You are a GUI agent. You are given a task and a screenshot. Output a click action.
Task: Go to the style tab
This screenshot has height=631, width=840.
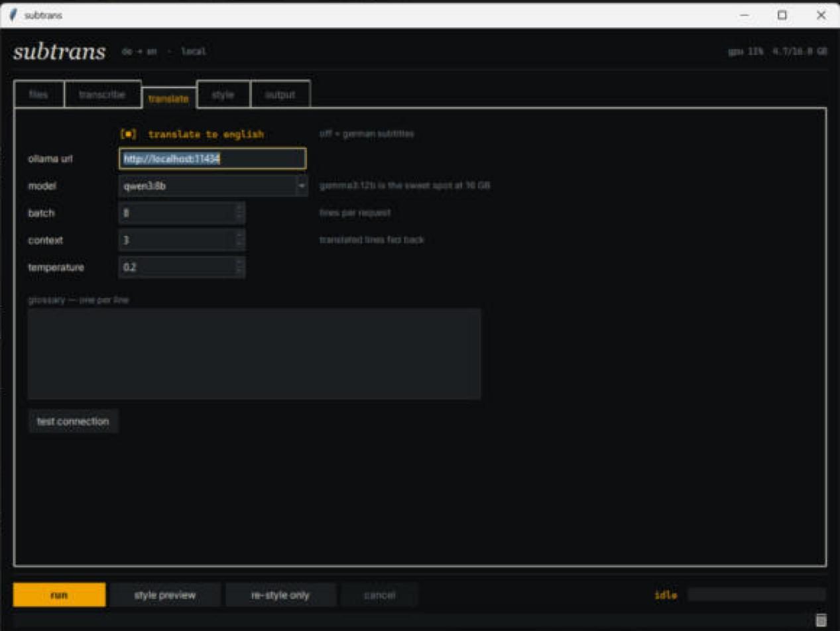tap(223, 94)
